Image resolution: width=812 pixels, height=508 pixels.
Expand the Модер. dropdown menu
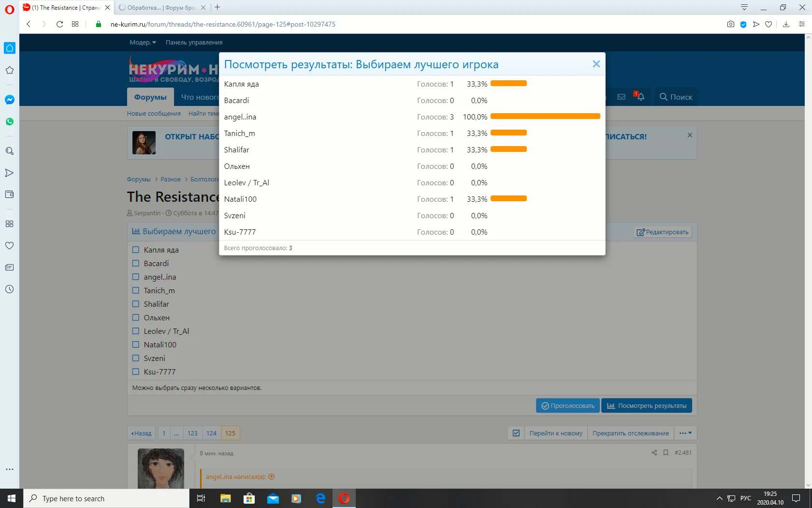pyautogui.click(x=143, y=43)
